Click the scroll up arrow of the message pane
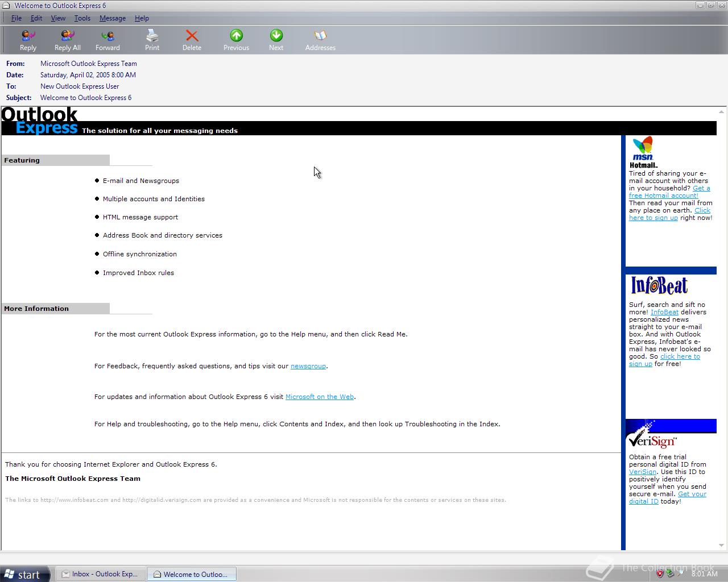Screen dimensions: 728x582 click(722, 111)
